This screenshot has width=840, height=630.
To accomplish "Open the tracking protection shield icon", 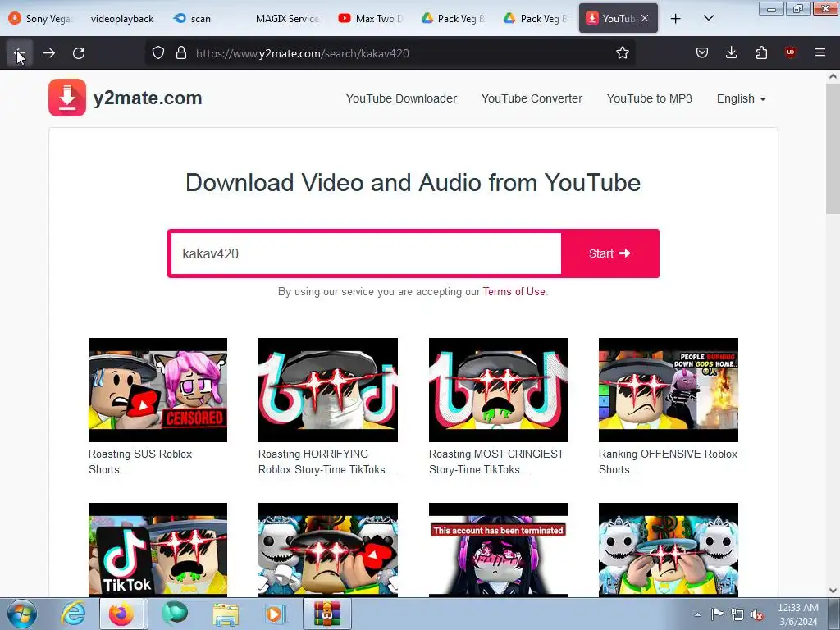I will (x=158, y=53).
